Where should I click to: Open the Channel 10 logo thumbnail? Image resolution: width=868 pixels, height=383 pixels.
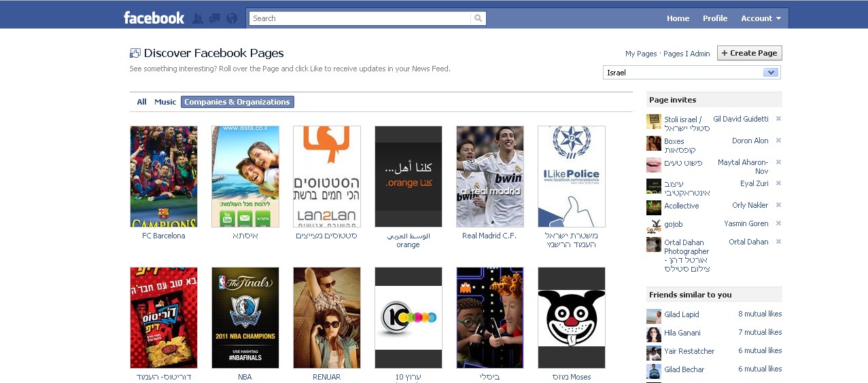(409, 318)
